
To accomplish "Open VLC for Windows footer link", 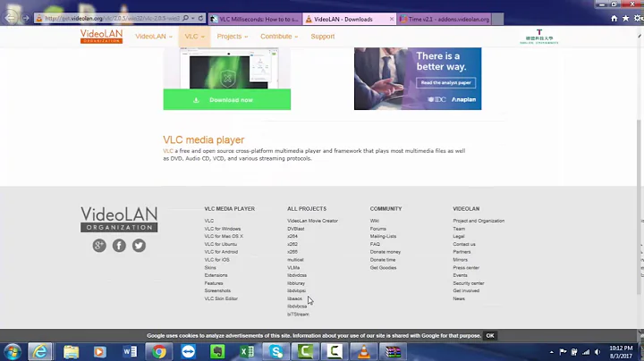I will (x=223, y=229).
